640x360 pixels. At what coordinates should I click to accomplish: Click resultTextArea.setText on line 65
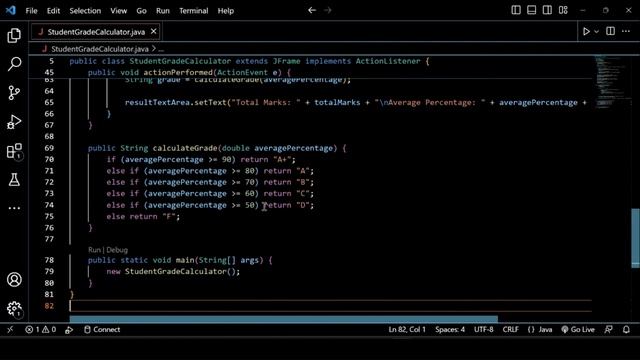[x=176, y=102]
